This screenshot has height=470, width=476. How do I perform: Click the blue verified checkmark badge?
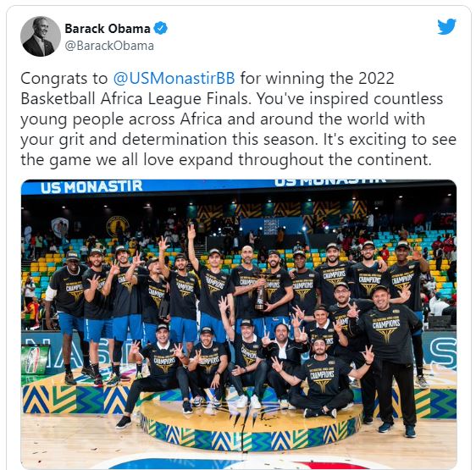pyautogui.click(x=161, y=28)
